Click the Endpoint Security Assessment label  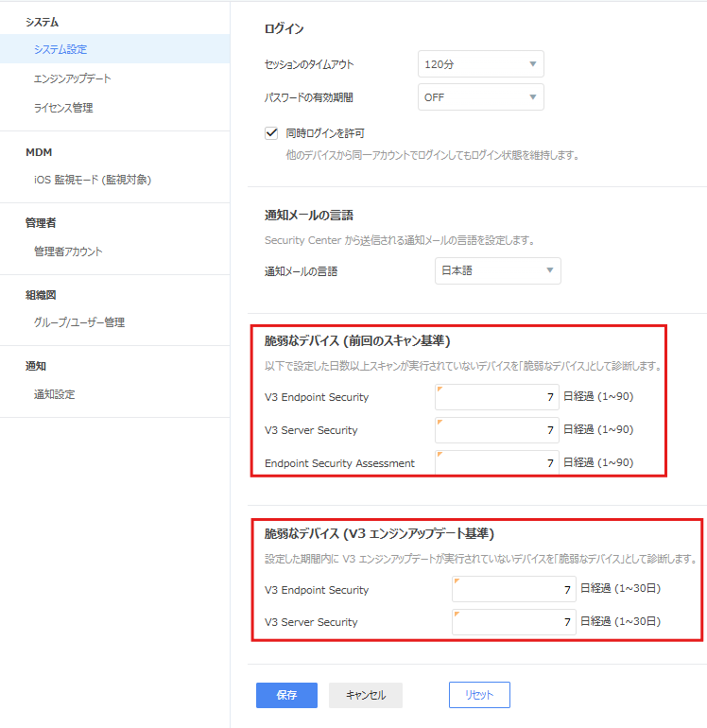pos(340,463)
